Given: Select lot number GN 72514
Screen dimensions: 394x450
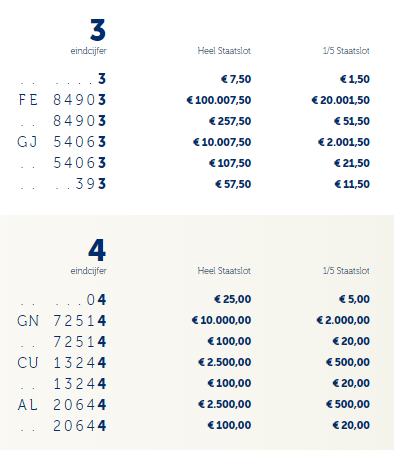Looking at the screenshot, I should [x=62, y=321].
